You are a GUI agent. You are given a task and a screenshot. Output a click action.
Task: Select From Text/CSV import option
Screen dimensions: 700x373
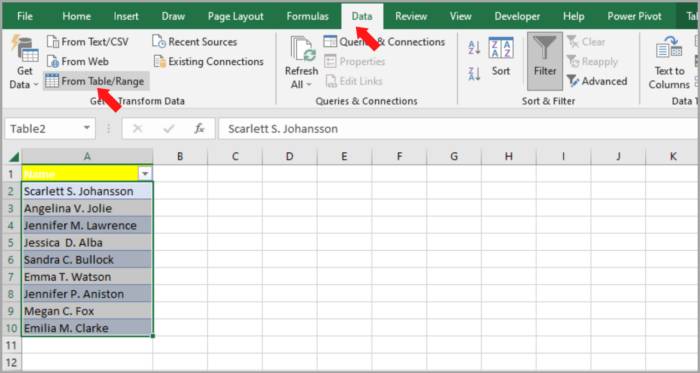(88, 42)
